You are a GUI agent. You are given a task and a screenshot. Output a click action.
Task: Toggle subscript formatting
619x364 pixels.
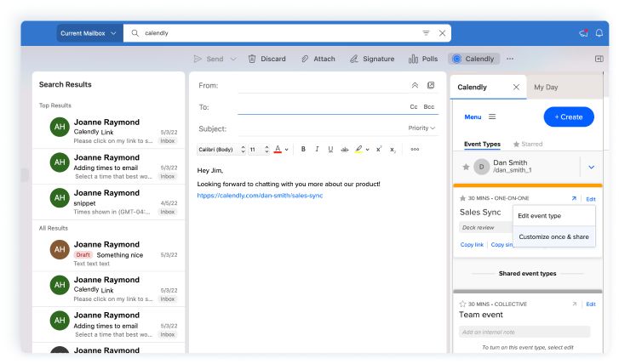[x=393, y=150]
